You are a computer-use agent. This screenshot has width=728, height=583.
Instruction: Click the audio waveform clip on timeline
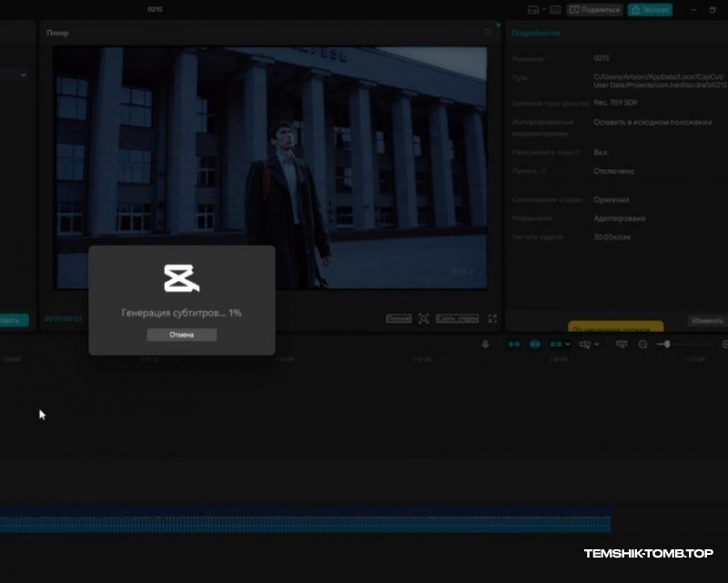(305, 524)
